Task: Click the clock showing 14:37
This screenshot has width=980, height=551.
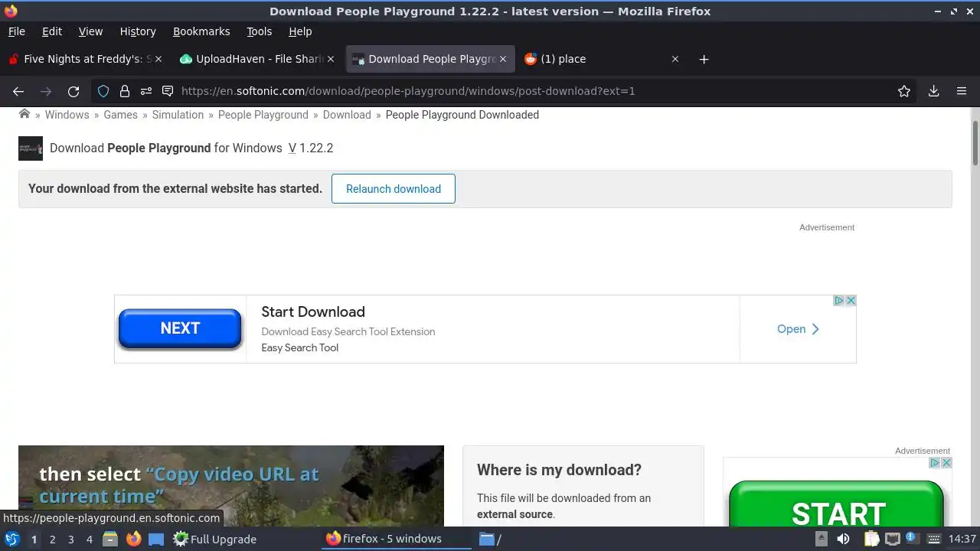Action: point(962,539)
